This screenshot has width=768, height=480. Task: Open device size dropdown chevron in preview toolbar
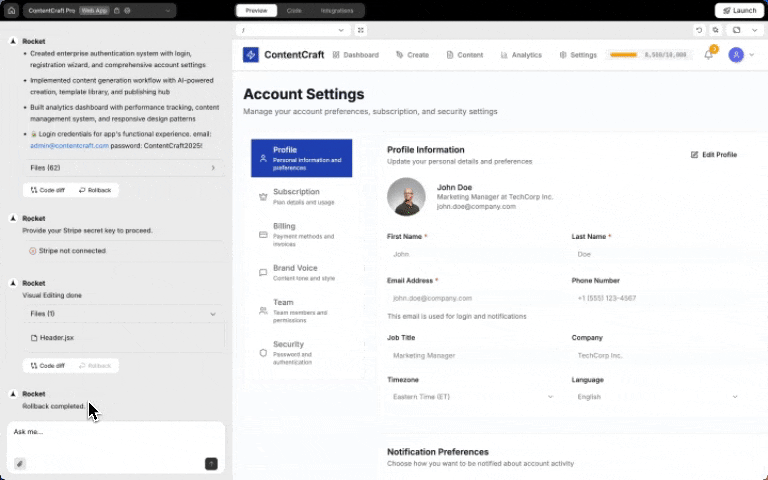click(x=754, y=30)
